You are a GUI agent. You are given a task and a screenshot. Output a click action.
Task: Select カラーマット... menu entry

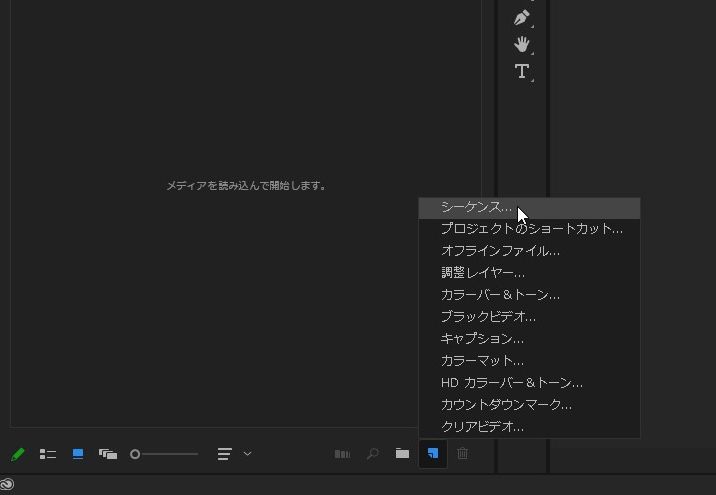[x=483, y=360]
